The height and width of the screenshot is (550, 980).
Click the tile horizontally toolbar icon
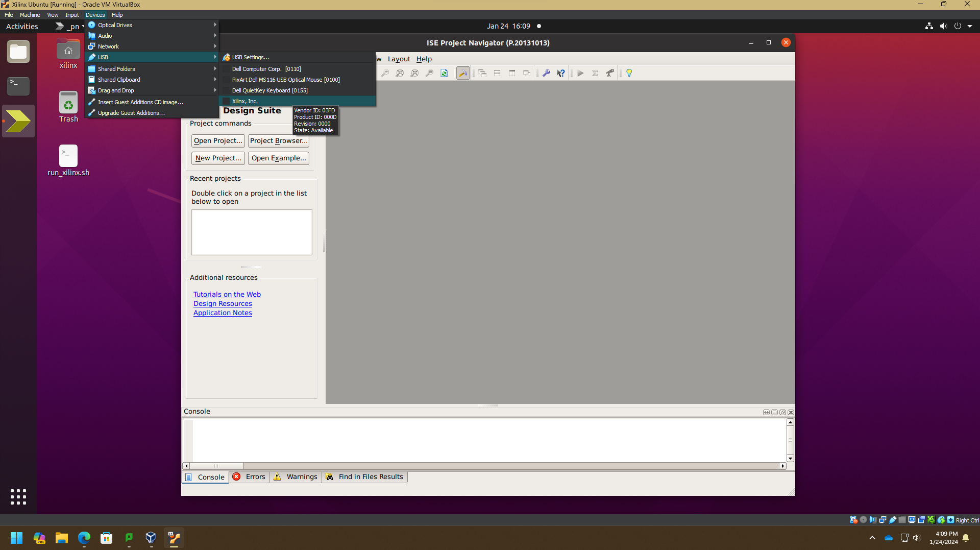click(x=497, y=73)
